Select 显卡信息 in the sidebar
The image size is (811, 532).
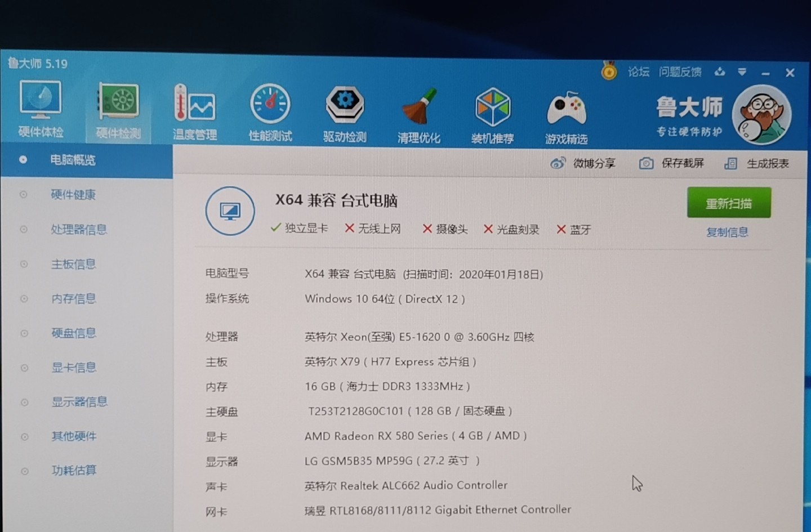click(73, 367)
